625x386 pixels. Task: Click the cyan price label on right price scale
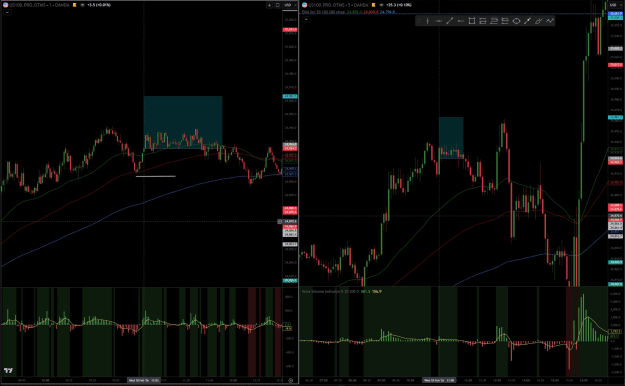(x=615, y=118)
